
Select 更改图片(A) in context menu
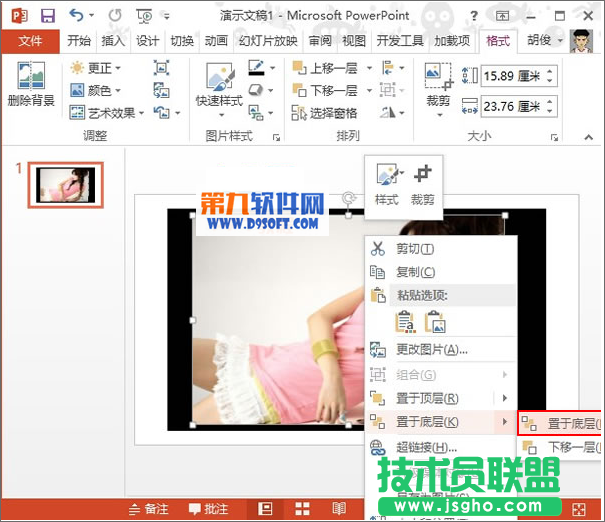(441, 350)
